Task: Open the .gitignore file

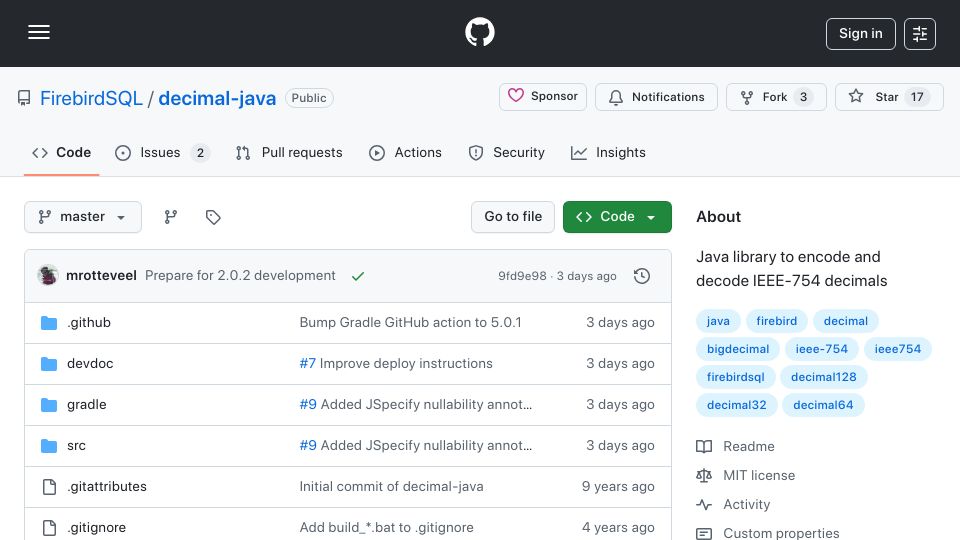Action: tap(96, 528)
